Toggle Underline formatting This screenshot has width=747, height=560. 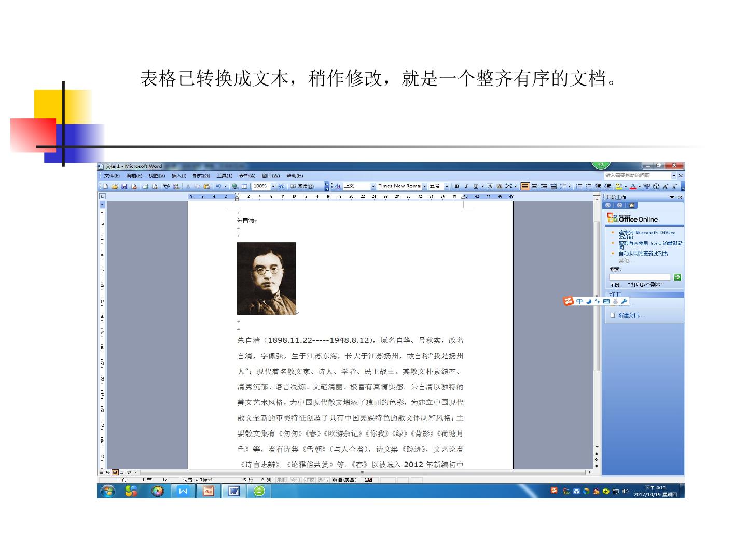click(x=476, y=186)
